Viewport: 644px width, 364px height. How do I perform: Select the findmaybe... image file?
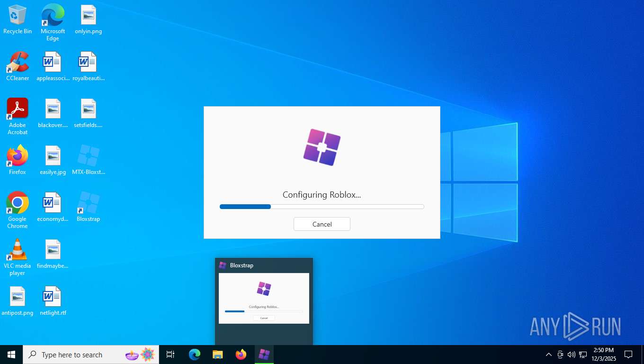[x=53, y=254]
